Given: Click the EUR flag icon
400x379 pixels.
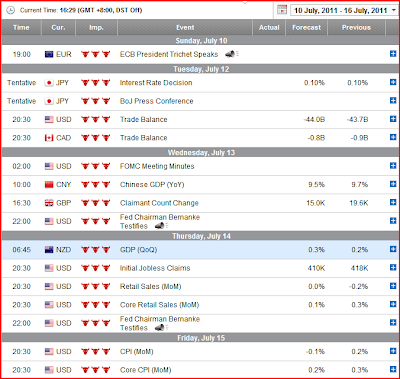Looking at the screenshot, I should coord(49,54).
